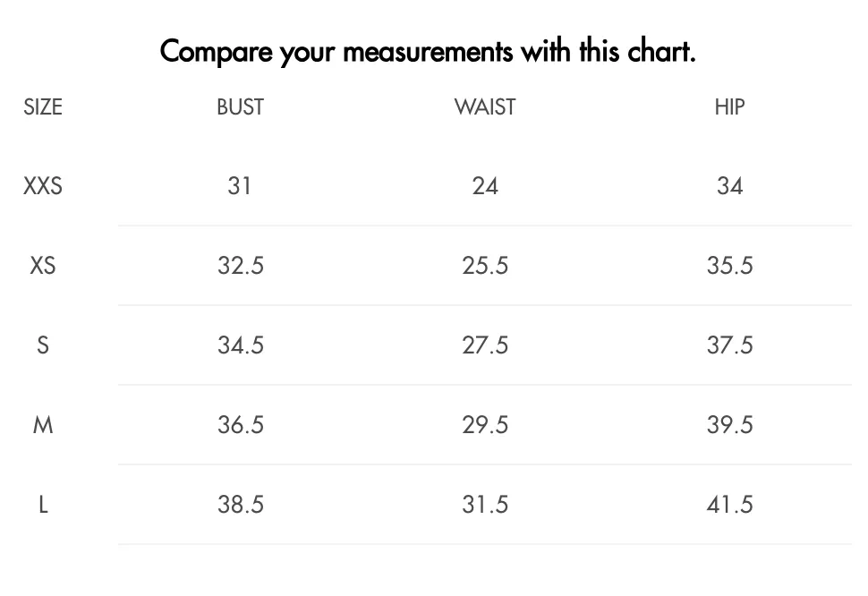Screen dimensions: 868x596
Task: Select the L size row label
Action: click(x=43, y=505)
